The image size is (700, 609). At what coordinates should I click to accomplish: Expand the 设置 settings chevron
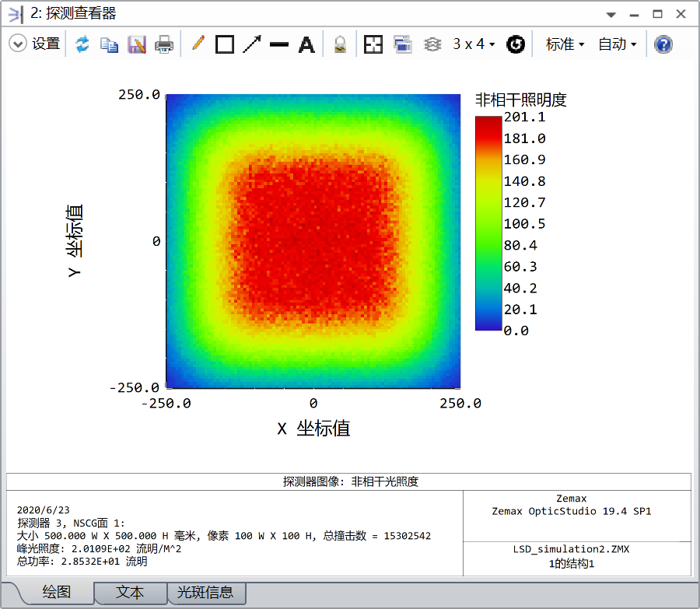coord(17,44)
